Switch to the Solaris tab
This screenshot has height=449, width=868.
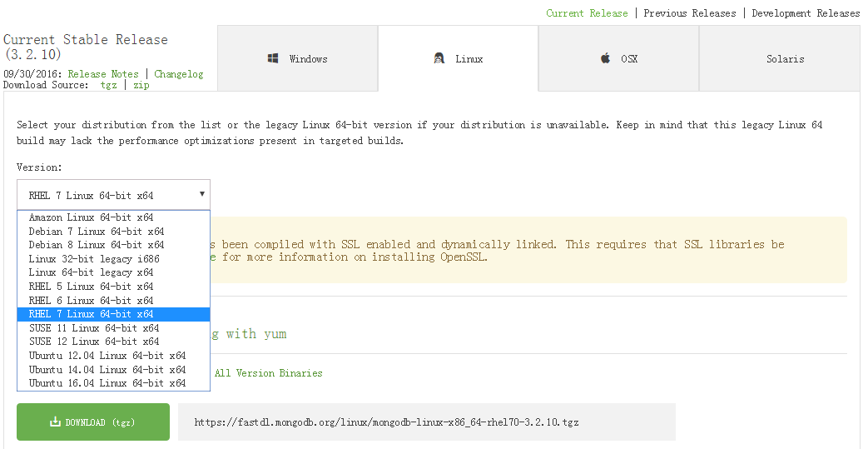(781, 58)
